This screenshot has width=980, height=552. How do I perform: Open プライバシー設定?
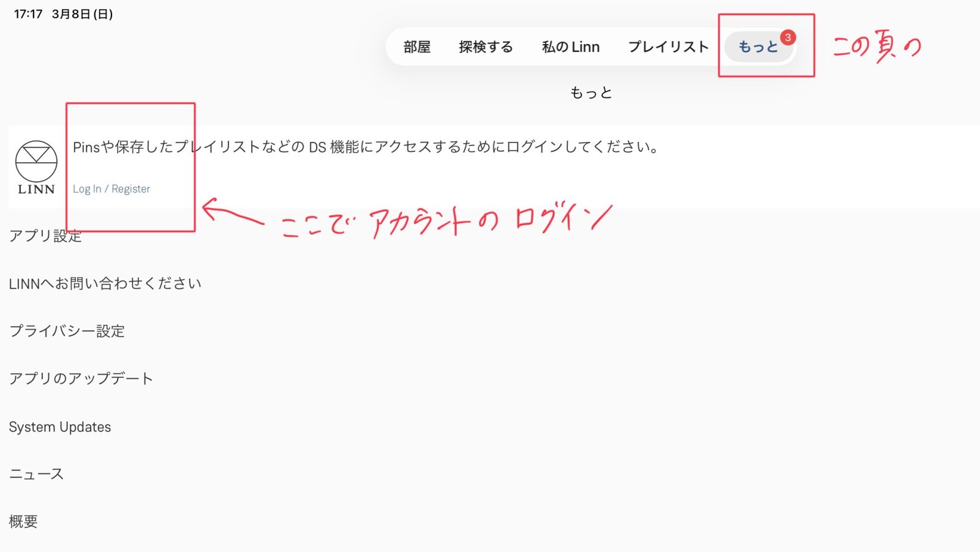pos(67,331)
